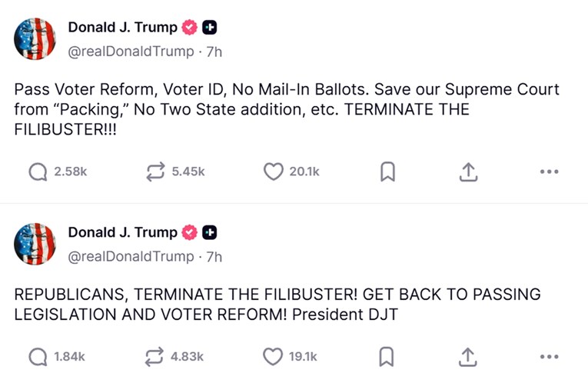Share the second post via upload icon
588x386 pixels.
(x=468, y=357)
